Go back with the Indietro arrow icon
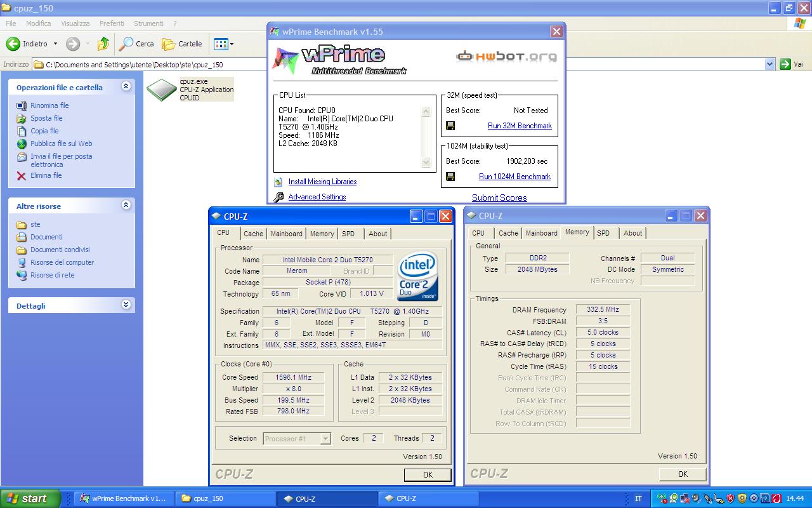The height and width of the screenshot is (508, 812). 13,44
